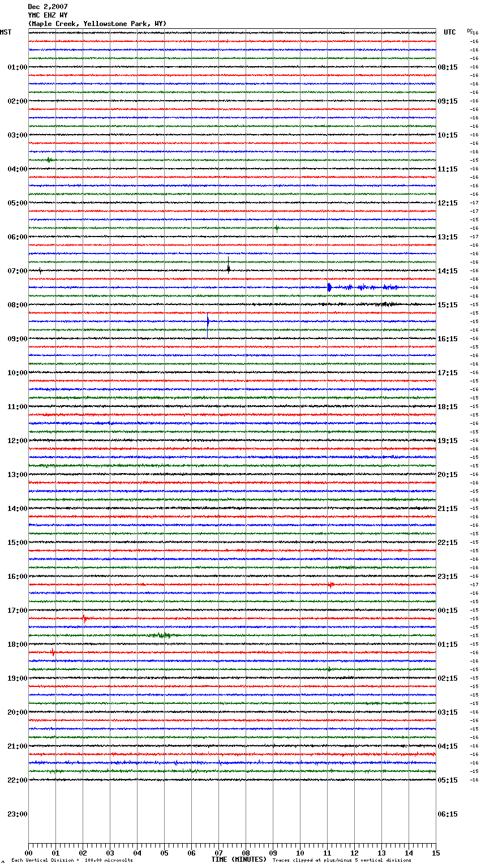Viewport: 481px width, 868px height.
Task: Click the MST hour label "05:00"
Action: (x=18, y=203)
